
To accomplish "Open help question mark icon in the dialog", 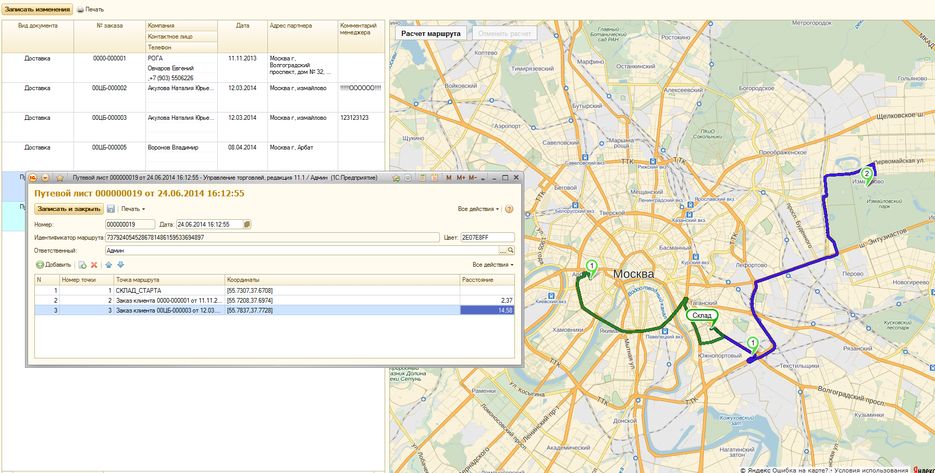I will (x=509, y=209).
